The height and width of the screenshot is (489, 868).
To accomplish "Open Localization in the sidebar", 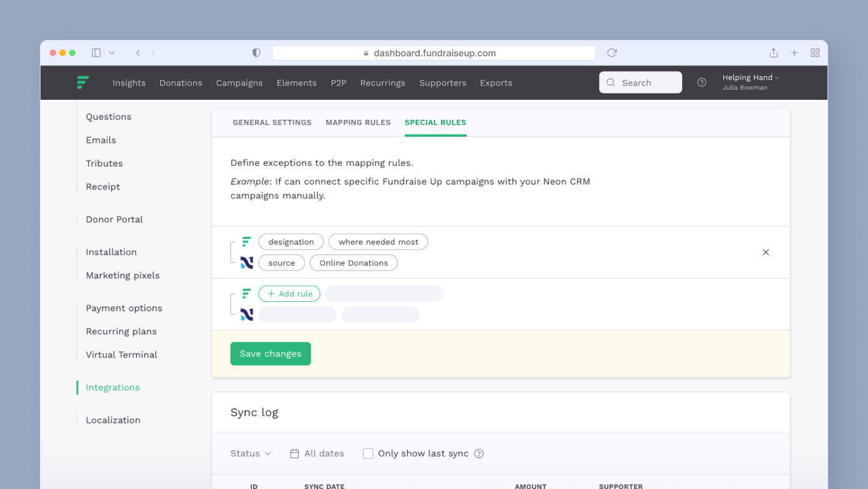I will click(113, 420).
